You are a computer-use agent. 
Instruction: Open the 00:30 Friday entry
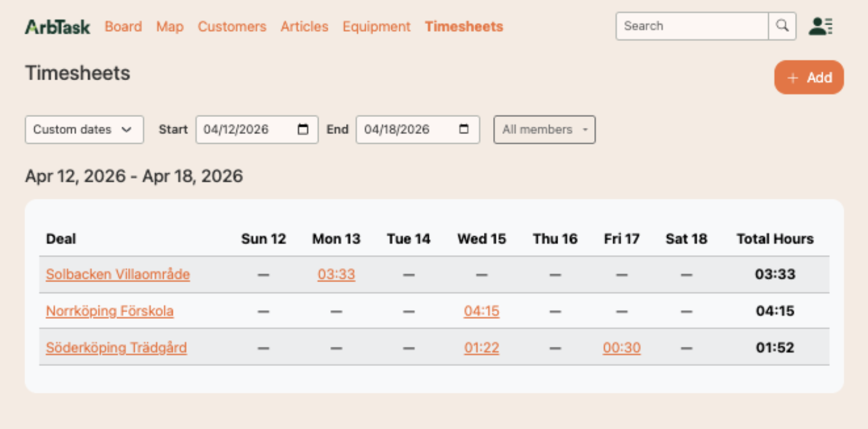pos(622,348)
